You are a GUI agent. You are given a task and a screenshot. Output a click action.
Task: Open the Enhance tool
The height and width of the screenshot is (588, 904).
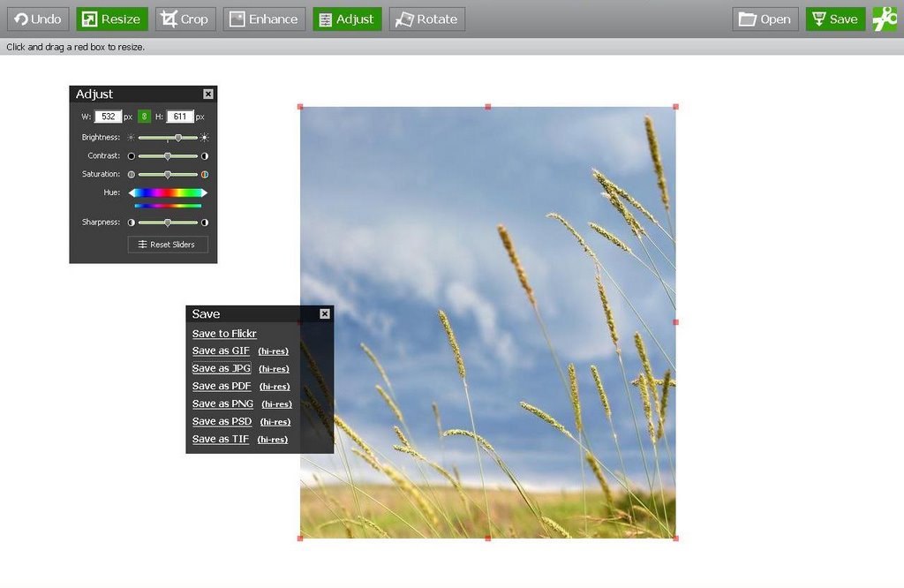pyautogui.click(x=264, y=19)
